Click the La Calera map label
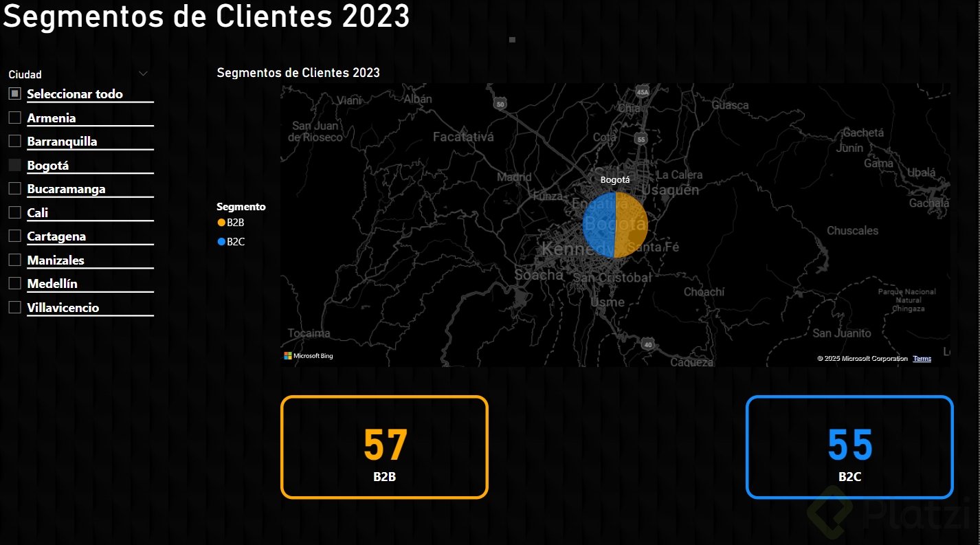This screenshot has height=545, width=980. [680, 175]
